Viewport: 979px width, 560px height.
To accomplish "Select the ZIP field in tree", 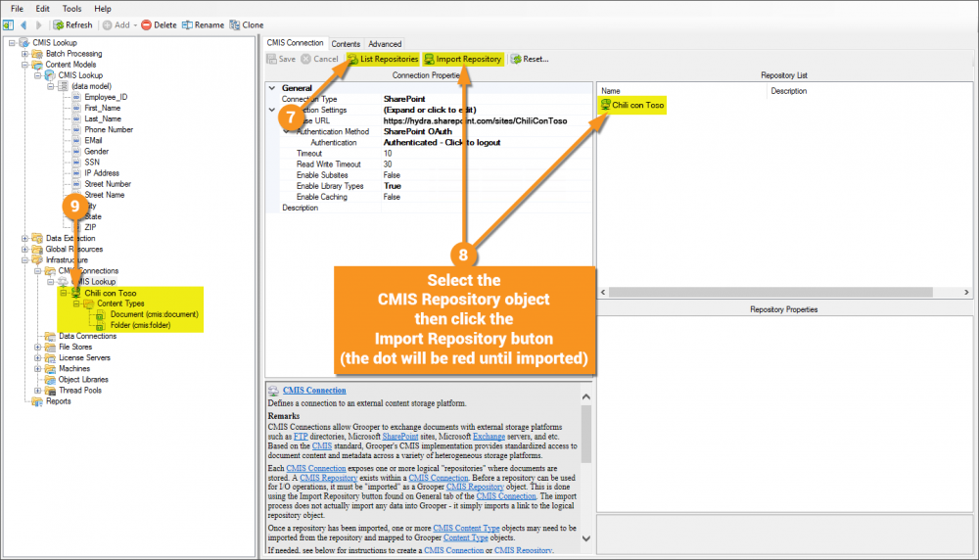I will [x=90, y=227].
